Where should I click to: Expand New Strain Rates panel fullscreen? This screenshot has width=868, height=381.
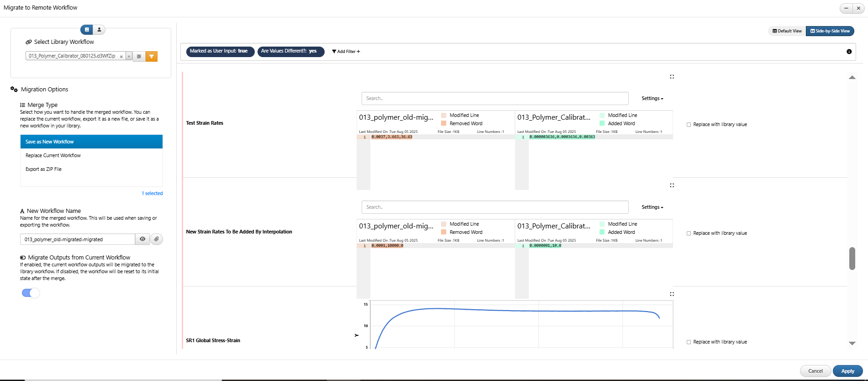pyautogui.click(x=672, y=185)
